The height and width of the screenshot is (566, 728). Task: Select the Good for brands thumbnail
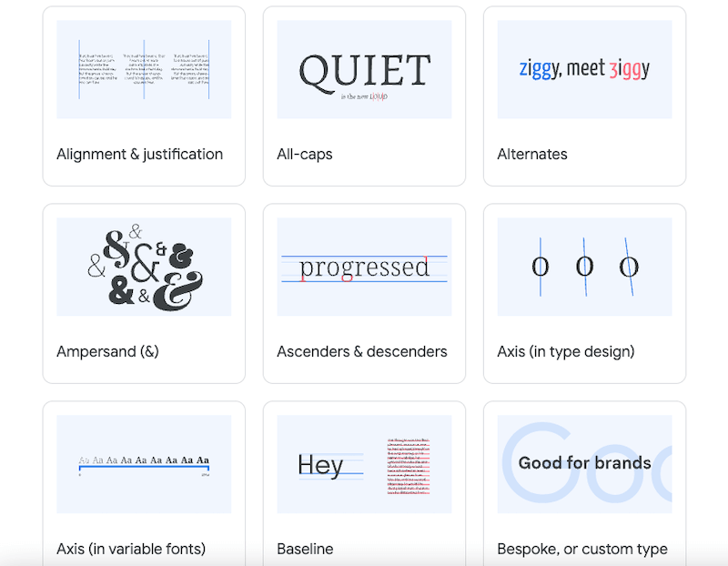[x=584, y=463]
